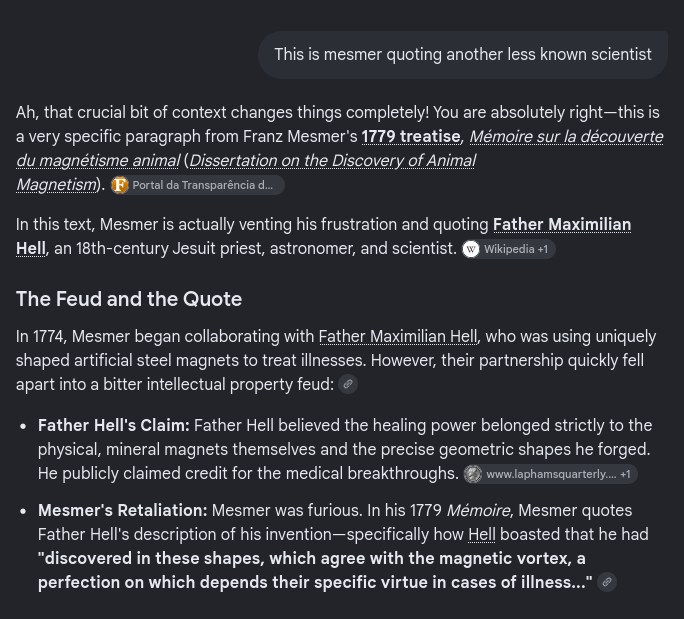Click underlined 'Hell' before 'boasted'
Image resolution: width=684 pixels, height=619 pixels.
[482, 534]
